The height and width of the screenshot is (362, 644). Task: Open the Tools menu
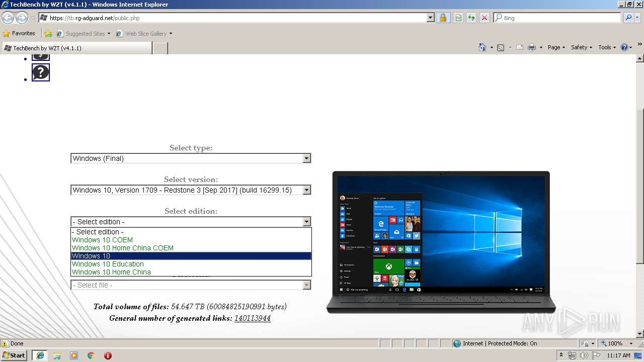(x=607, y=47)
